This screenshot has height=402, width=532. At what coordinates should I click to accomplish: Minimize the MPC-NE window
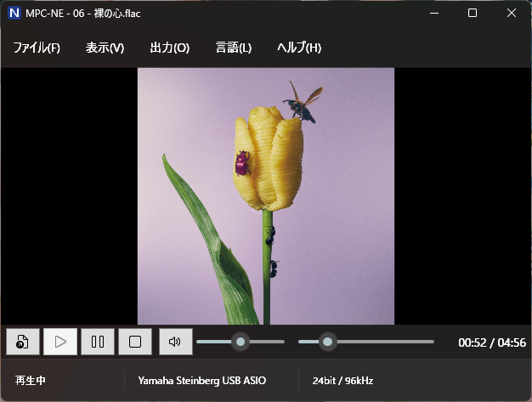pyautogui.click(x=434, y=13)
